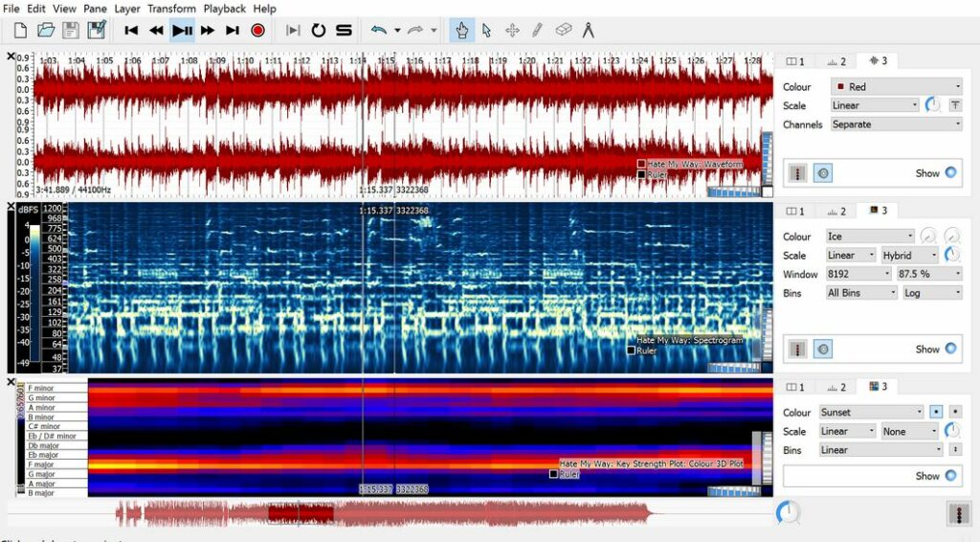980x542 pixels.
Task: Toggle Constrain Playback to Selection icon
Action: (293, 30)
